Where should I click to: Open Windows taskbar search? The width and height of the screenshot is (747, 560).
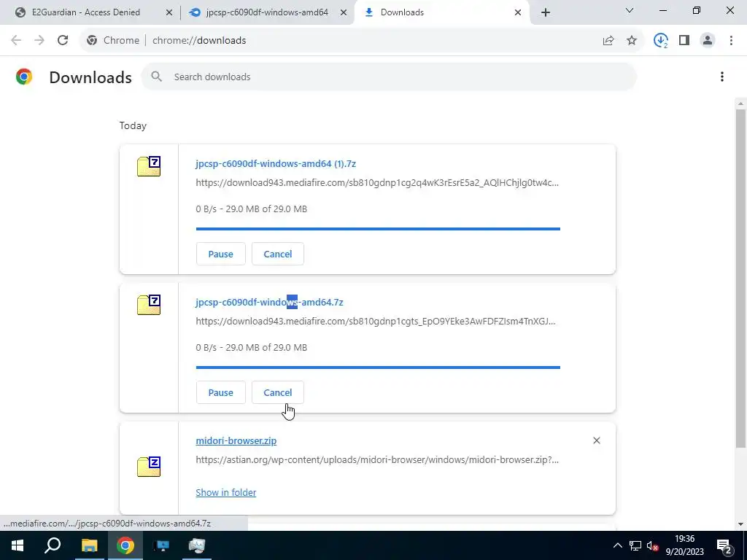pyautogui.click(x=53, y=545)
